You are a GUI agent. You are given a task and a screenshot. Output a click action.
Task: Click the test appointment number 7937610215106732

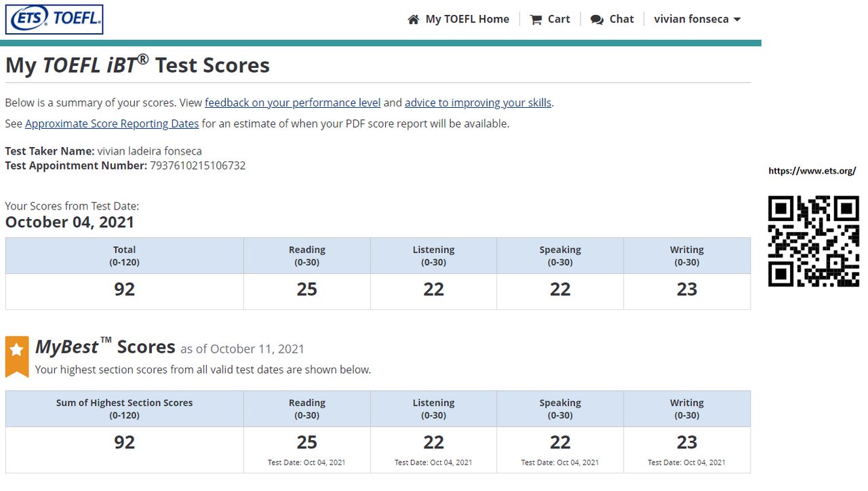197,165
